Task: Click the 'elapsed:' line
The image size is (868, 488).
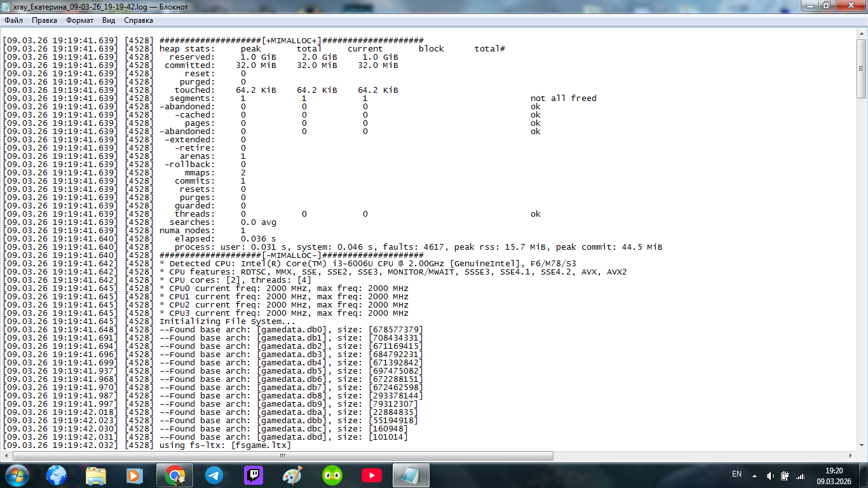Action: tap(140, 238)
